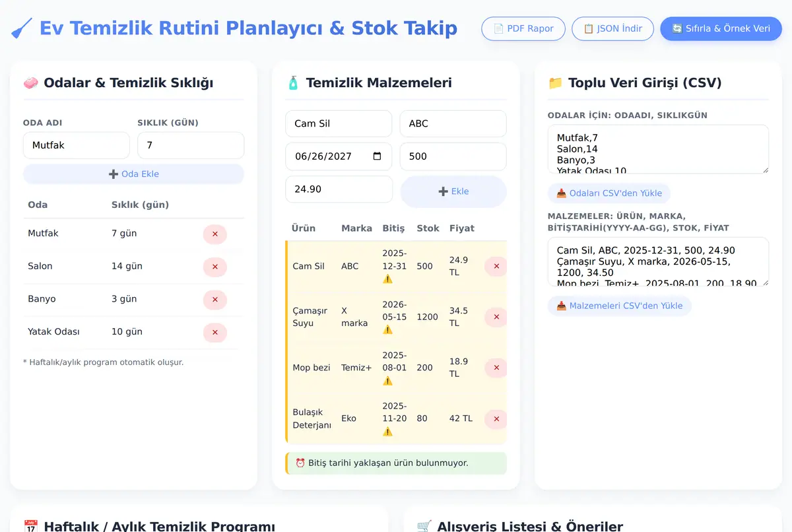This screenshot has width=792, height=532.
Task: Edit the stock field containing 500
Action: tap(453, 156)
